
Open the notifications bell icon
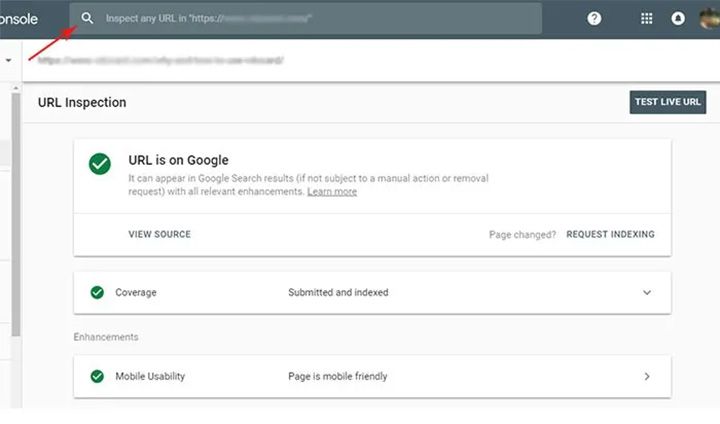click(679, 18)
